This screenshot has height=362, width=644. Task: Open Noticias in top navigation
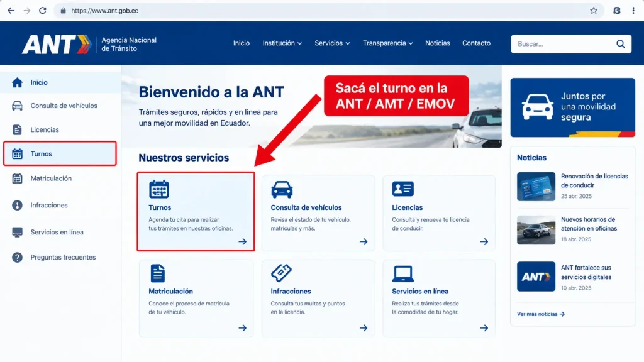pos(438,43)
